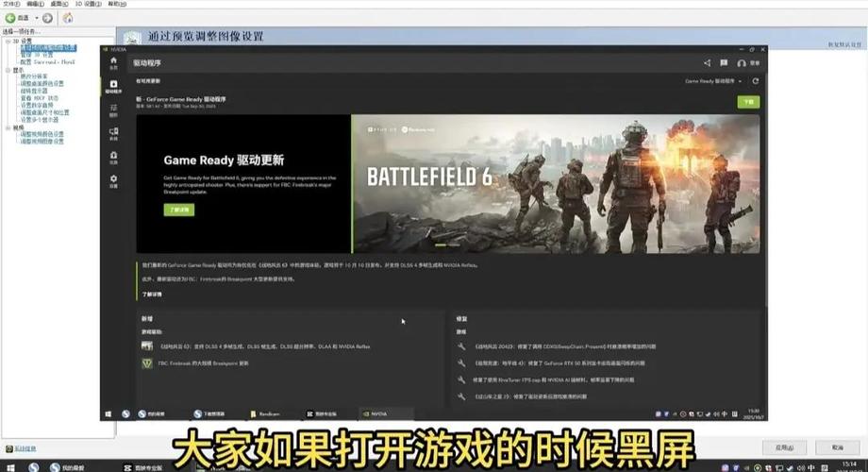The image size is (868, 472).
Task: Open feedback flag icon in NVIDIA app header
Action: [724, 63]
